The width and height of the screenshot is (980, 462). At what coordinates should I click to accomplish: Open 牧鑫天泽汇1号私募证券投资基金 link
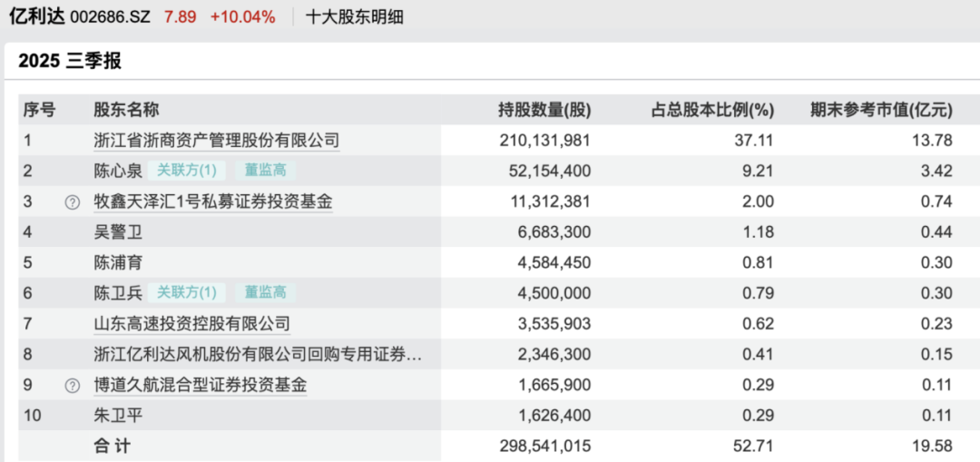pyautogui.click(x=213, y=202)
